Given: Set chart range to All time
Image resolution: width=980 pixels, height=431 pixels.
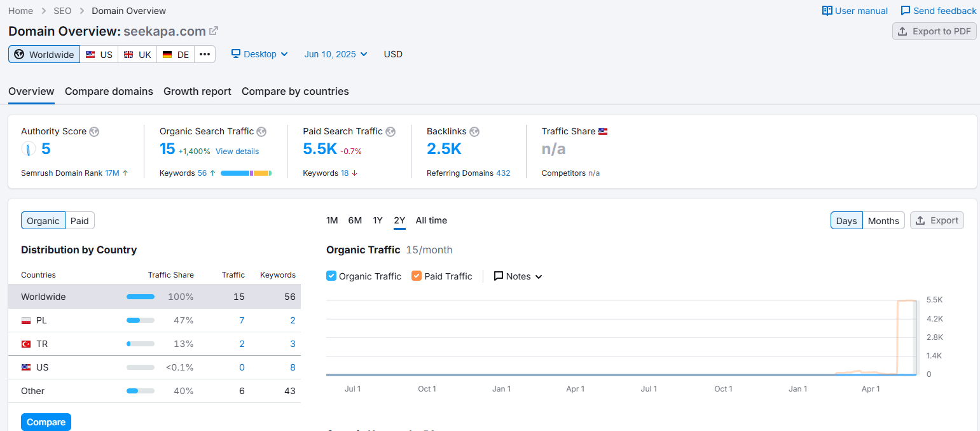Looking at the screenshot, I should point(431,220).
